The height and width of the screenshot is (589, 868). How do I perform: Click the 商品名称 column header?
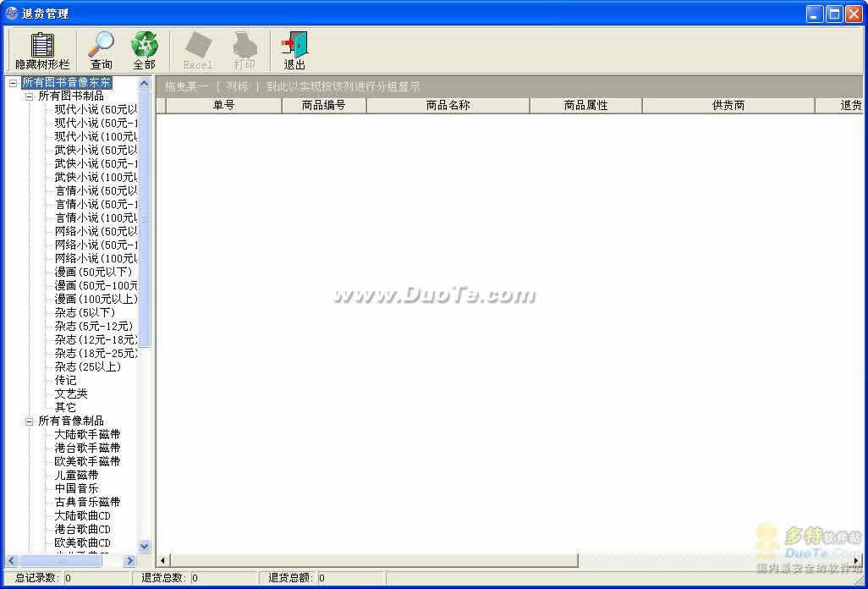[448, 106]
